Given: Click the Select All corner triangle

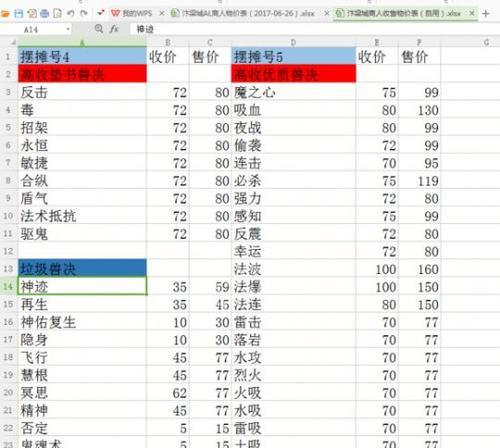Looking at the screenshot, I should point(13,42).
